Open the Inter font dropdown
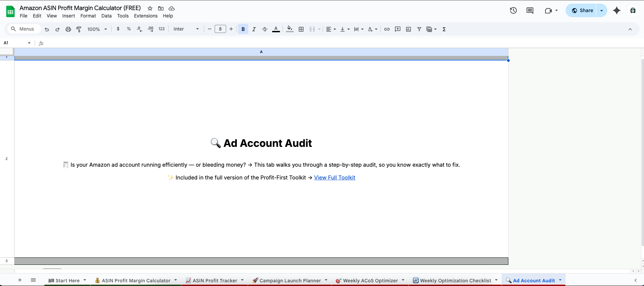Viewport: 644px width, 286px height. click(186, 29)
